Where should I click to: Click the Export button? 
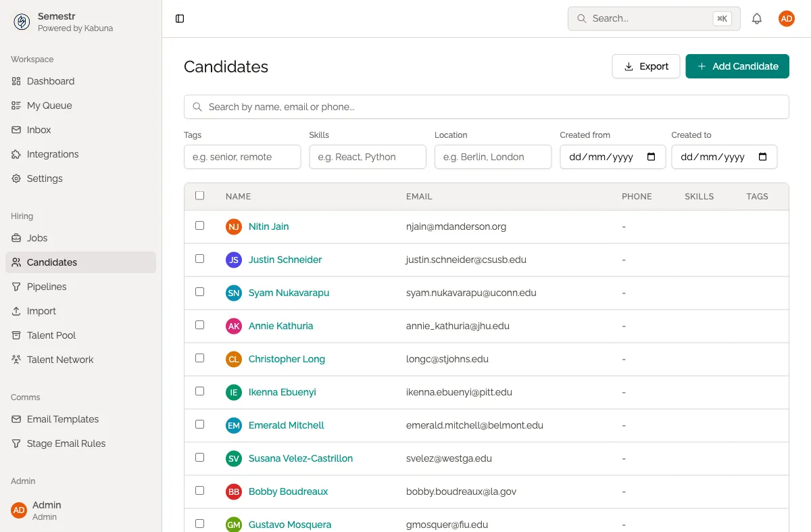[x=645, y=66]
